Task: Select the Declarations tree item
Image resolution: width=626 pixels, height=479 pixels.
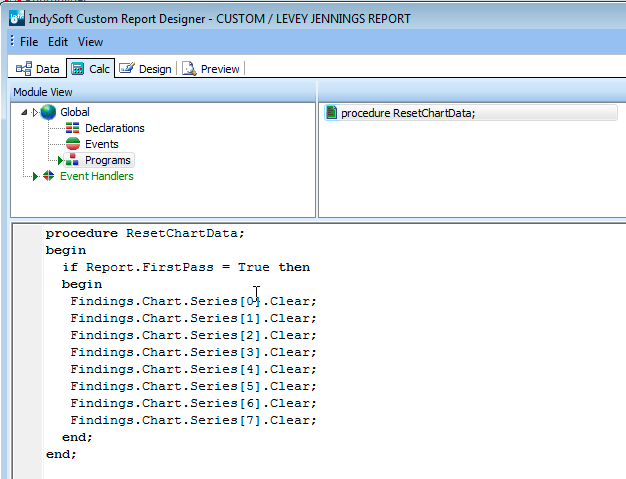Action: pyautogui.click(x=115, y=128)
